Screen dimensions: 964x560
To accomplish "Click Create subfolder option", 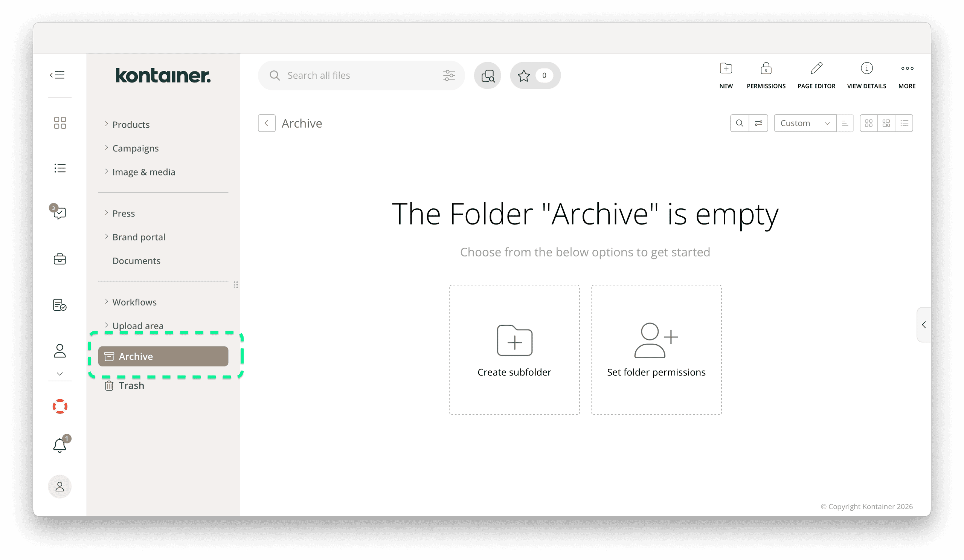I will (x=514, y=350).
